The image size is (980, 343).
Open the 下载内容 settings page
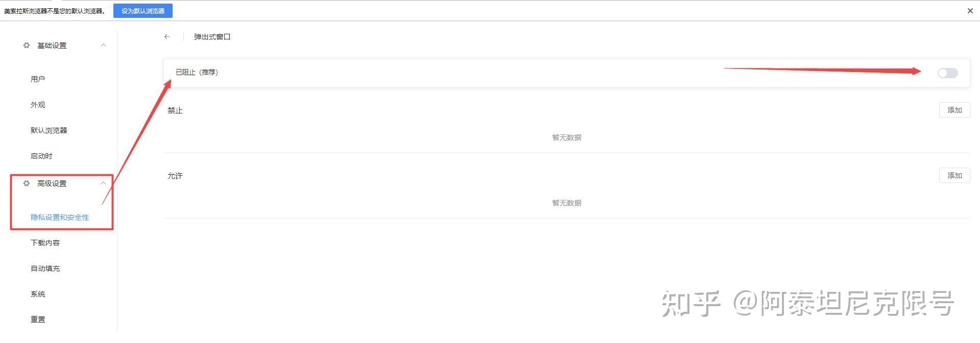[45, 243]
